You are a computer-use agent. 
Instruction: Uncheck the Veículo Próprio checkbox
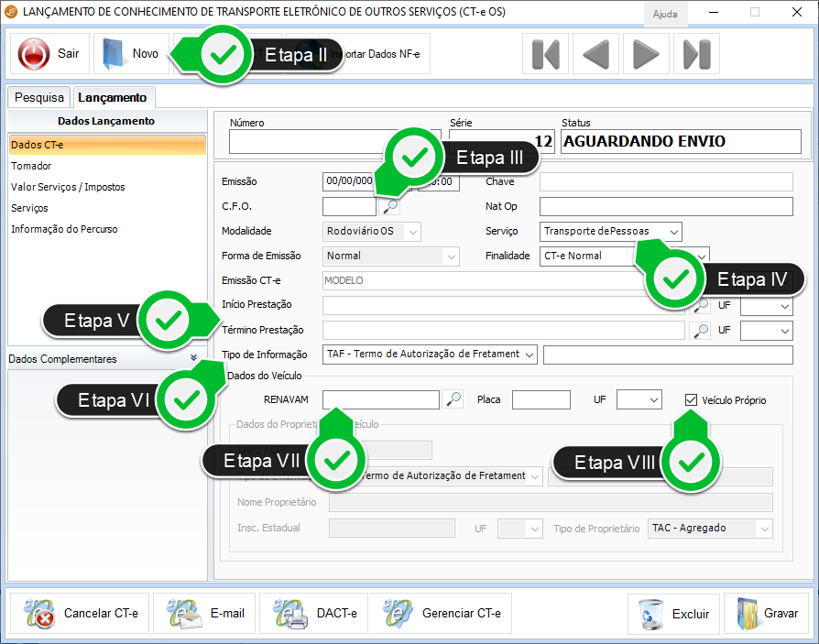(x=692, y=400)
